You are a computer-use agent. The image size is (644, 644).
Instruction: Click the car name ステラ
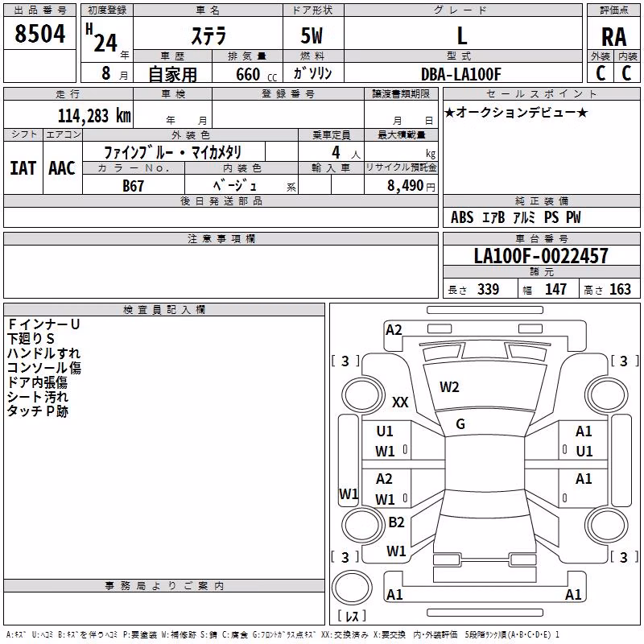[x=208, y=35]
